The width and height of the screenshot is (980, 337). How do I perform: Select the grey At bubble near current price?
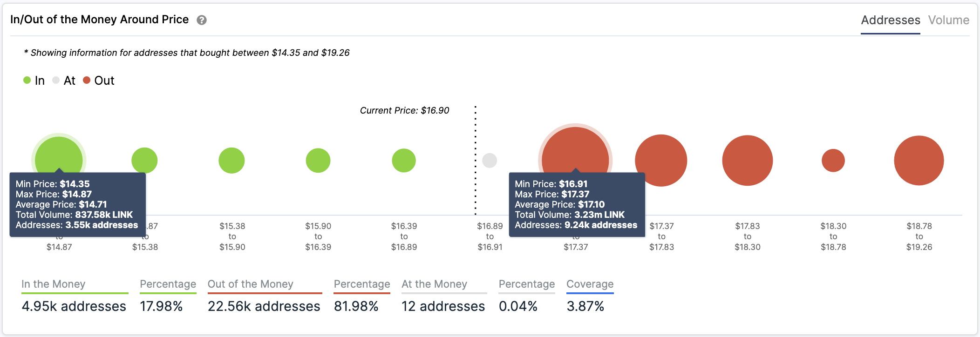pos(490,161)
